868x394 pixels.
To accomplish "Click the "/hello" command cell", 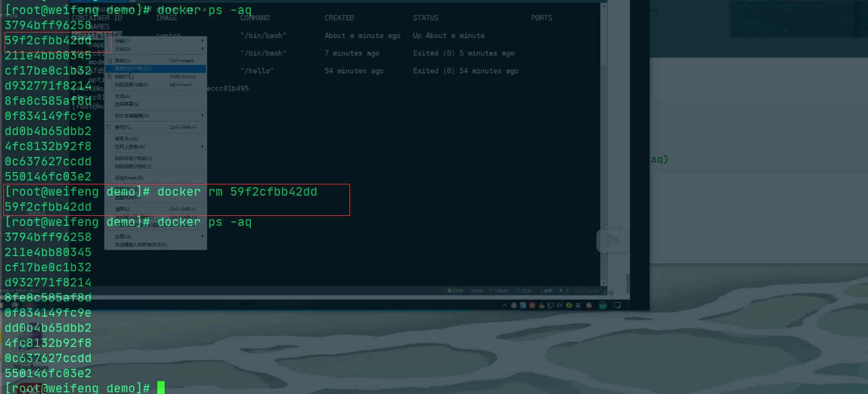I will pos(257,71).
